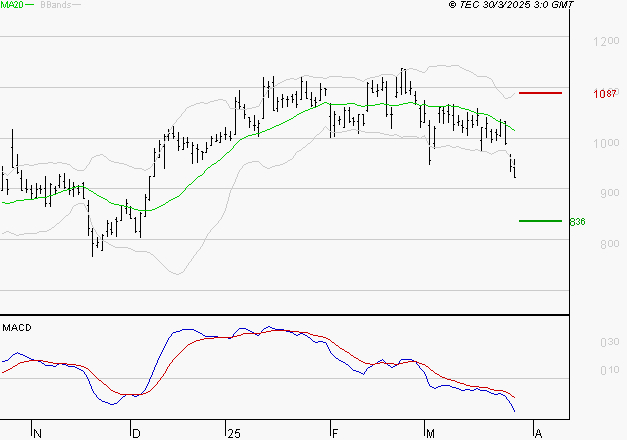Click the 800 price axis label
The width and height of the screenshot is (627, 440).
609,244
